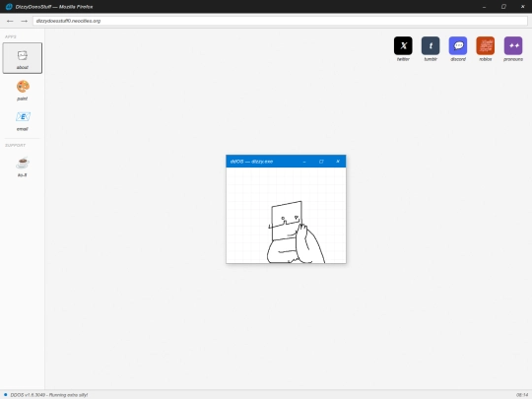532x399 pixels.
Task: Open the email app icon
Action: [x=23, y=121]
